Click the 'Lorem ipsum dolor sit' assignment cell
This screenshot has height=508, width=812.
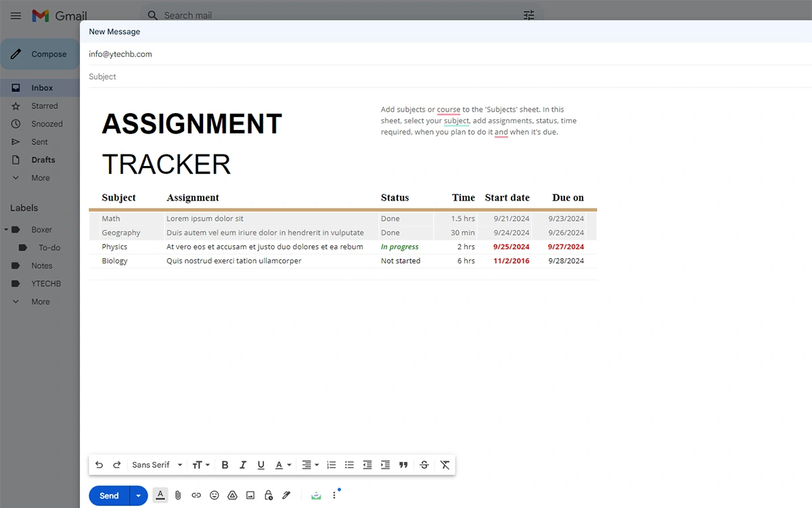[x=205, y=219]
